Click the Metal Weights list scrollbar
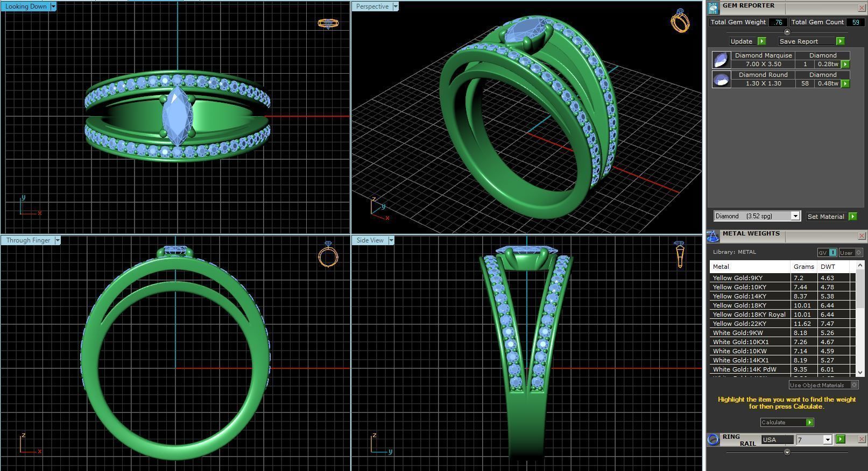This screenshot has width=868, height=471. (x=860, y=318)
